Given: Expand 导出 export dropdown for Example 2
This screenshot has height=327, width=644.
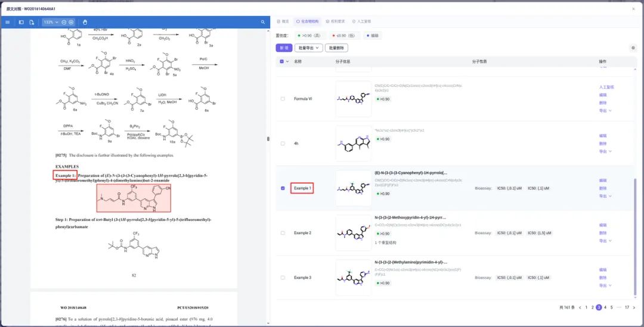Looking at the screenshot, I should point(605,241).
